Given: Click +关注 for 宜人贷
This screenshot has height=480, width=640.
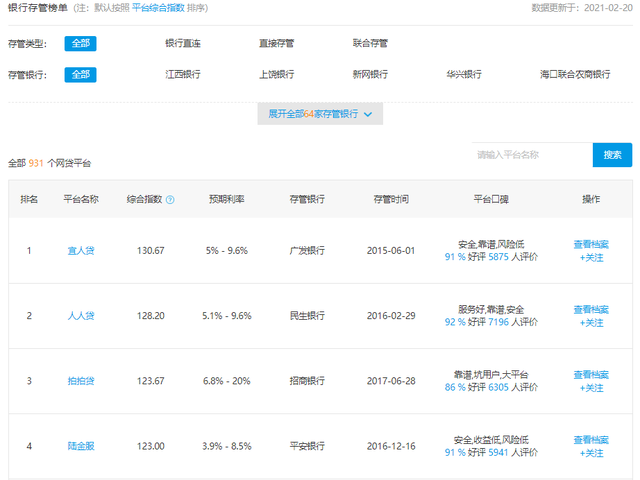Looking at the screenshot, I should (591, 258).
